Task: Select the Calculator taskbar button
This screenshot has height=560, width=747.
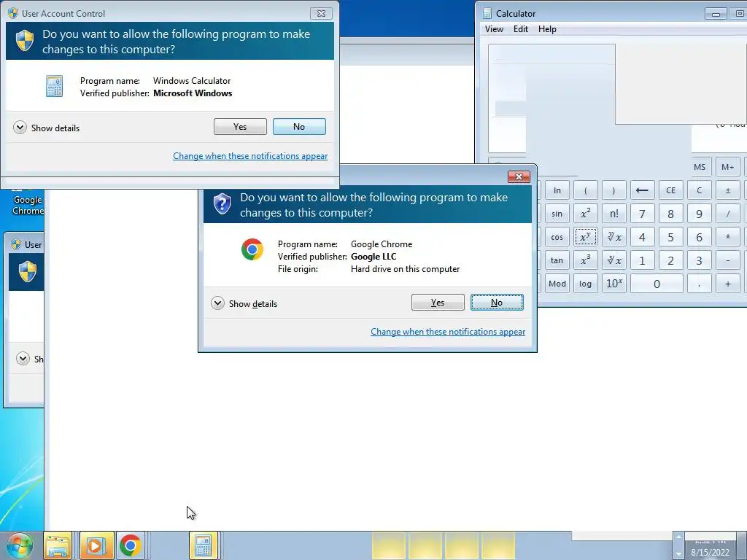Action: tap(204, 545)
